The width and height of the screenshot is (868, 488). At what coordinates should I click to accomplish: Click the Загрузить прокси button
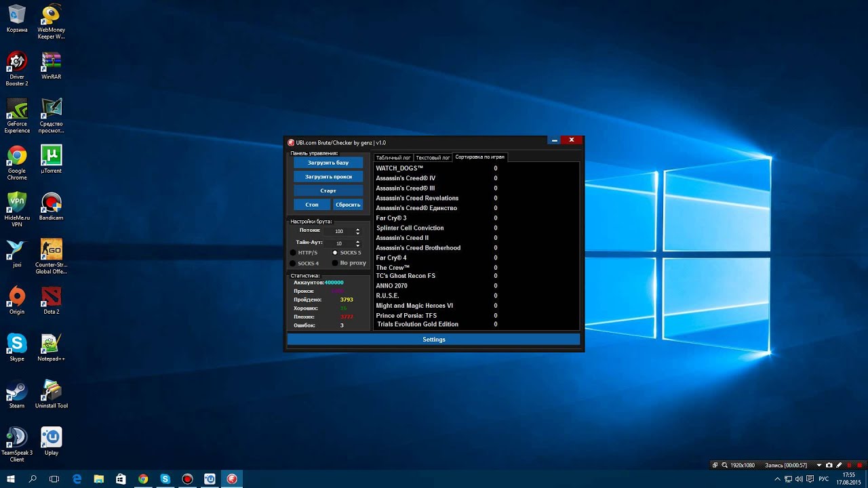coord(328,176)
